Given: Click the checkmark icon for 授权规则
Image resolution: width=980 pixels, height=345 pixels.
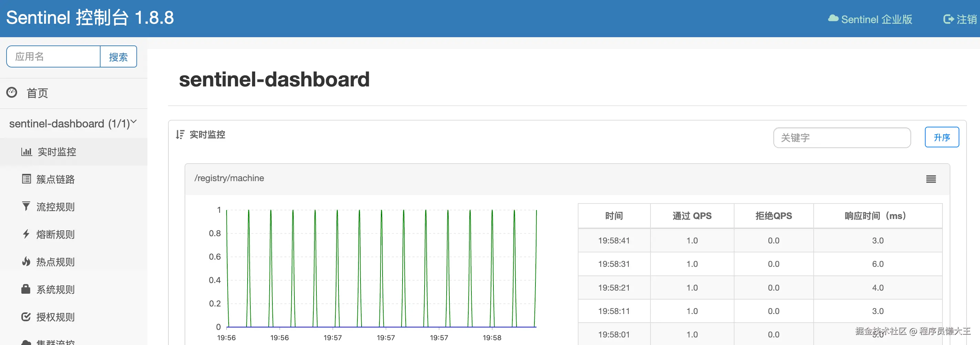Looking at the screenshot, I should (x=26, y=317).
